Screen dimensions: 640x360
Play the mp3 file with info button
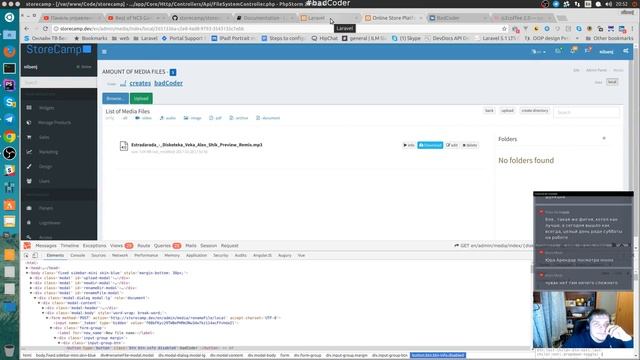409,145
